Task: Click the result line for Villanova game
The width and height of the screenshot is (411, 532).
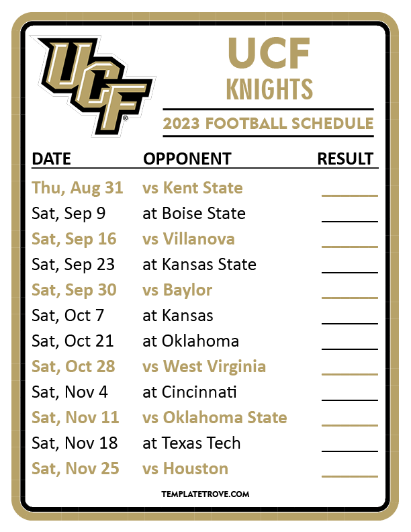Action: [349, 245]
